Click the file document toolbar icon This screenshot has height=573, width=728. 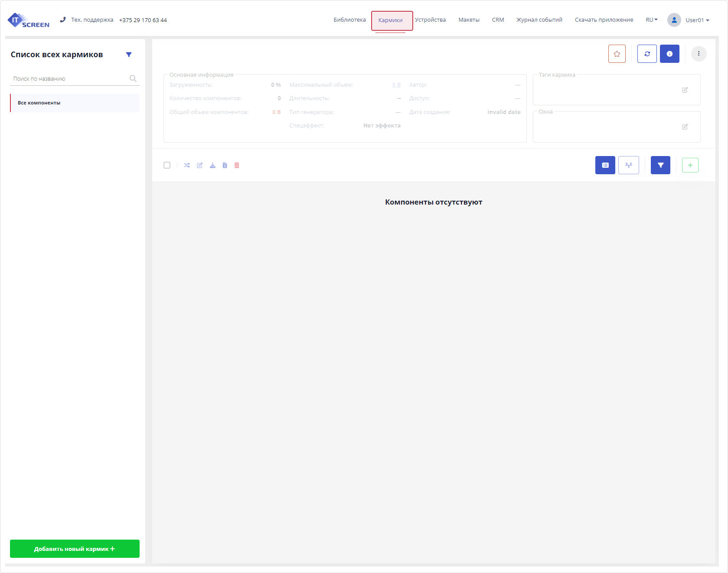point(225,165)
